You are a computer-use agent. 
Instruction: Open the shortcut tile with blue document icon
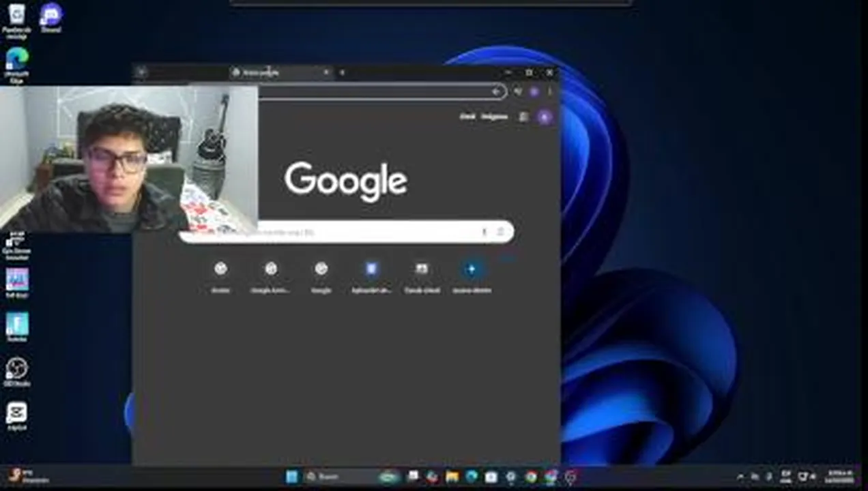click(371, 276)
